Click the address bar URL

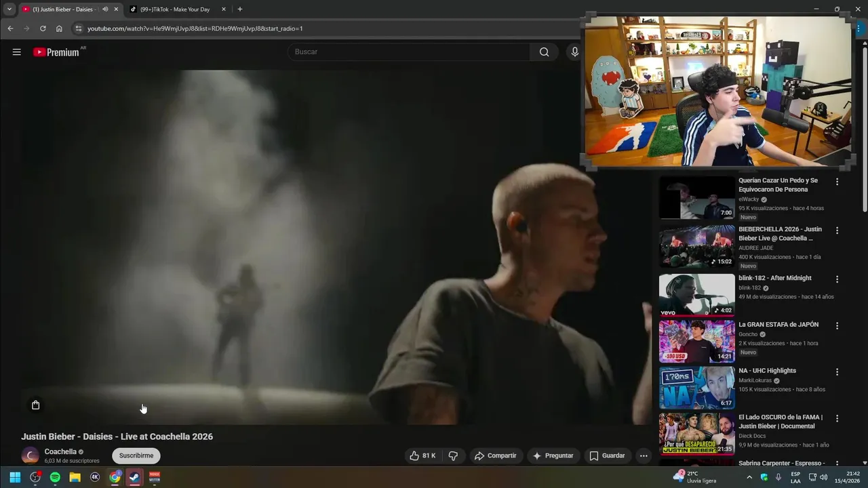pyautogui.click(x=195, y=28)
